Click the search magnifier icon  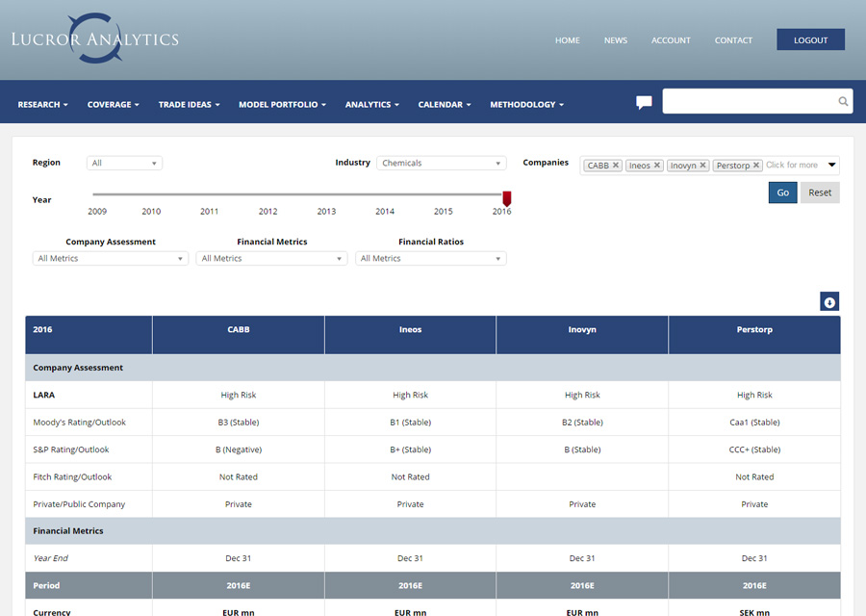click(843, 101)
